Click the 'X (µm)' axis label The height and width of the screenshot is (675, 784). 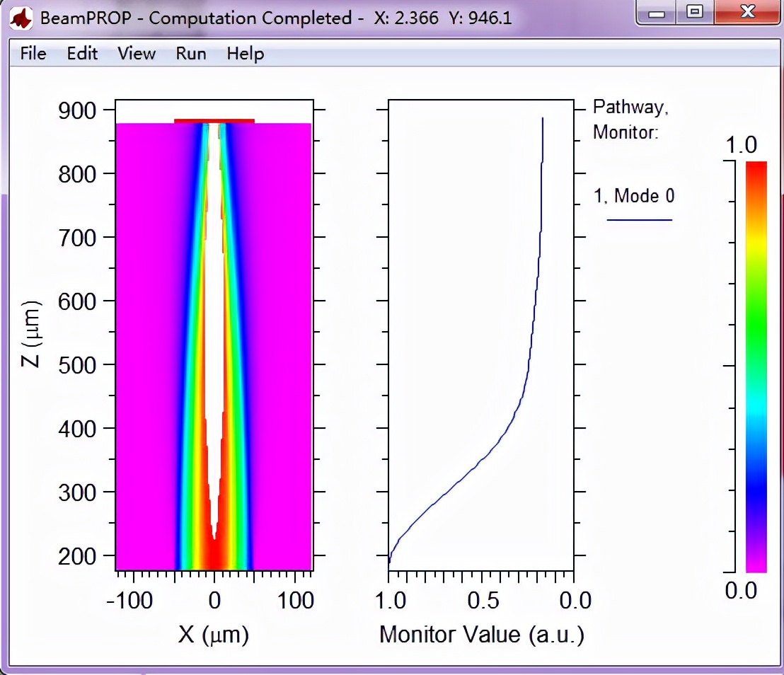tap(214, 635)
